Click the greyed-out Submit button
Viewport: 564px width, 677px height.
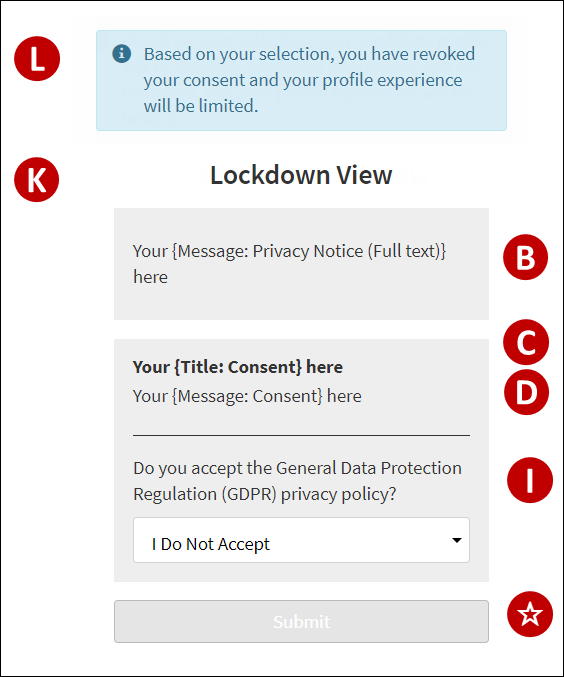pyautogui.click(x=301, y=621)
